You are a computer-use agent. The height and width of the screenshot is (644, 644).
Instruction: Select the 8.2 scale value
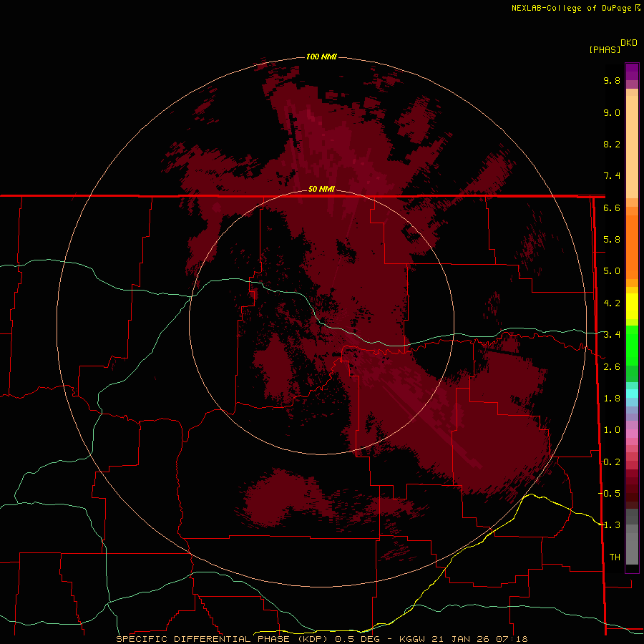[x=612, y=144]
